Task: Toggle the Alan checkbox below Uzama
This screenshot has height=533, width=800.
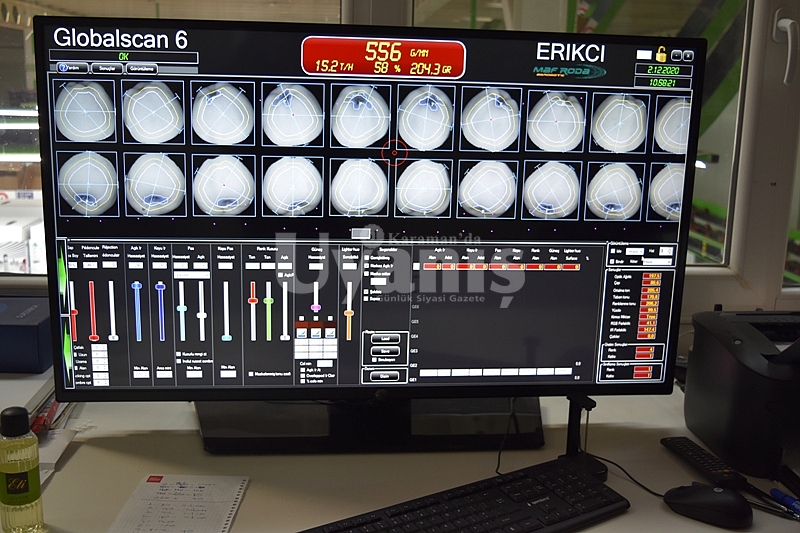Action: click(76, 368)
